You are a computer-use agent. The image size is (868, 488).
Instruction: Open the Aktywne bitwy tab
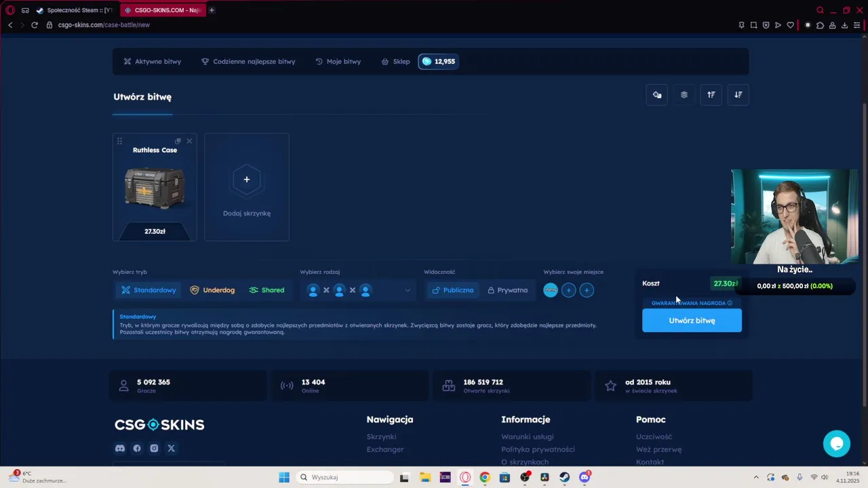[x=152, y=62]
